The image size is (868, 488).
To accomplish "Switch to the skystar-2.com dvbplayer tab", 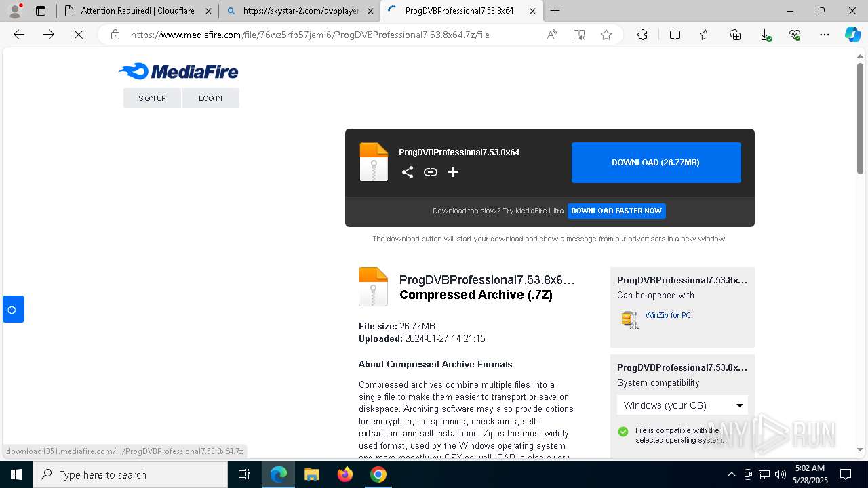I will tap(302, 11).
